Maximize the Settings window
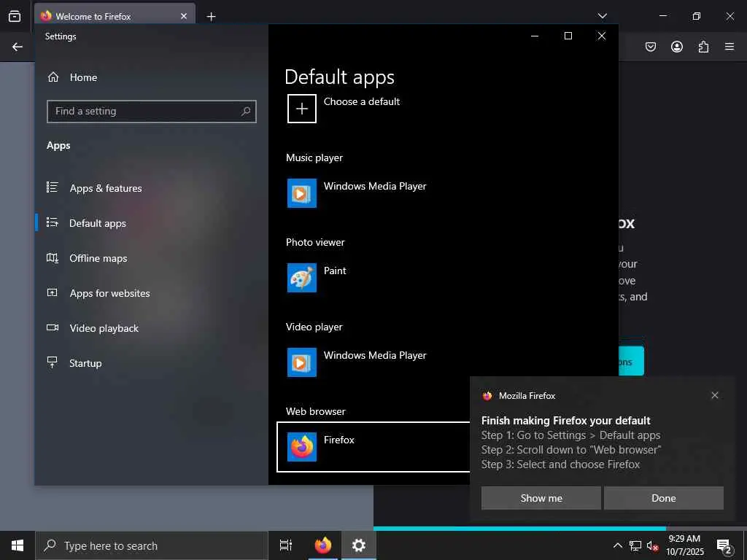The height and width of the screenshot is (560, 747). (568, 36)
